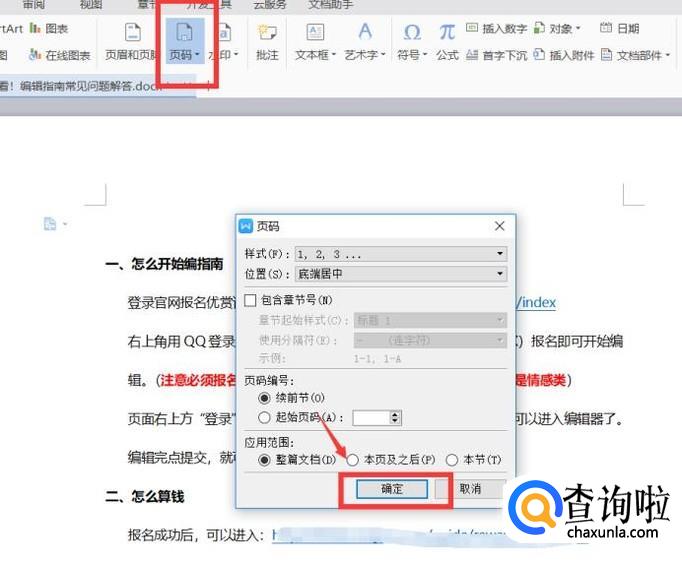This screenshot has height=563, width=682.
Task: Click the heading 一、怎么开始编指南
Action: tap(164, 264)
